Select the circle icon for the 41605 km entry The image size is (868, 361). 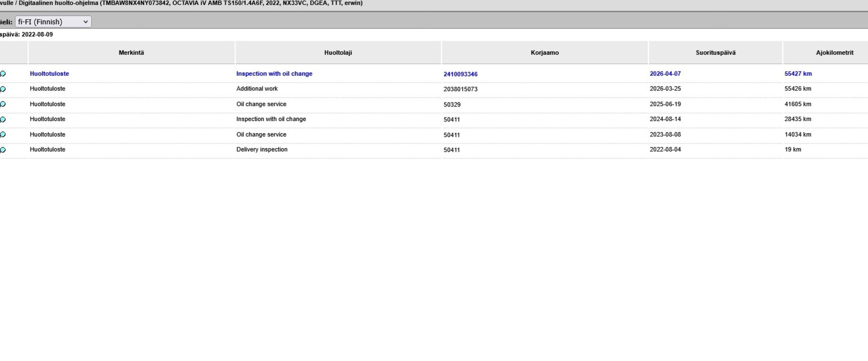coord(3,104)
